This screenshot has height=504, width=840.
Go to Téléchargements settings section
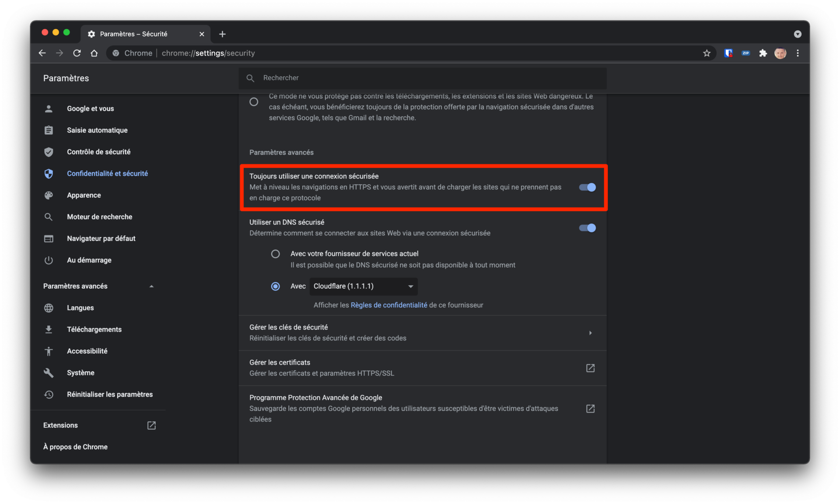[x=94, y=329]
